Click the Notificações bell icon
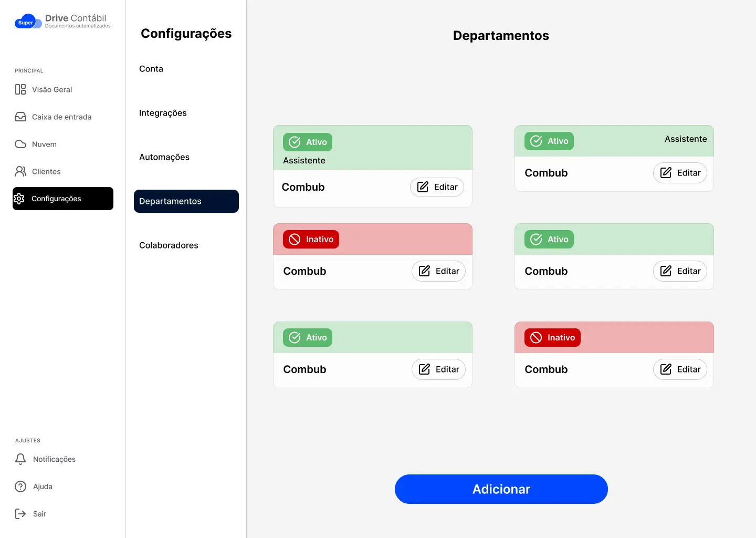 point(20,459)
